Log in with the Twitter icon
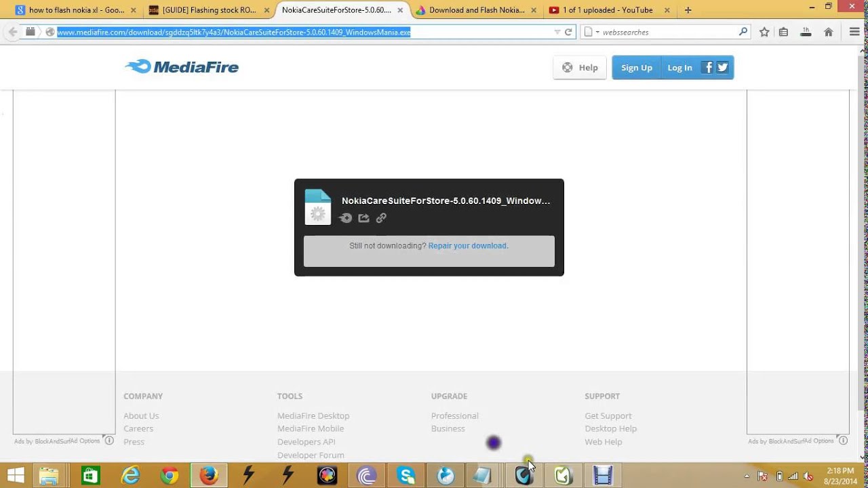The image size is (868, 488). [722, 67]
